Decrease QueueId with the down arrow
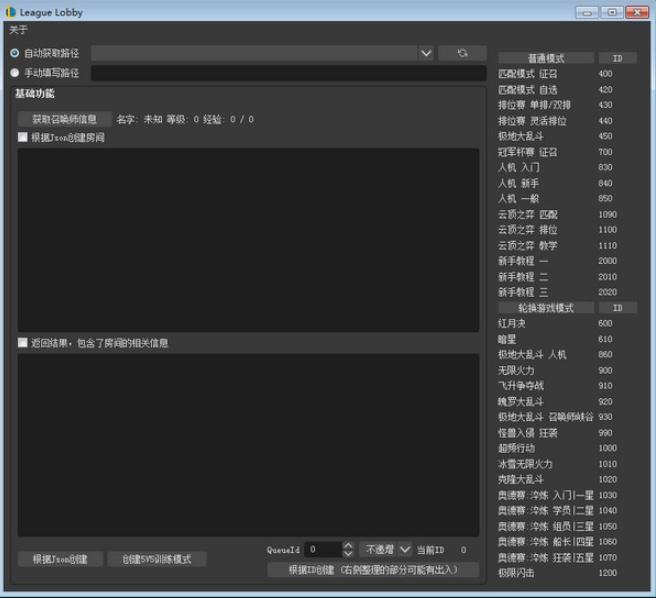The height and width of the screenshot is (598, 656). 348,553
